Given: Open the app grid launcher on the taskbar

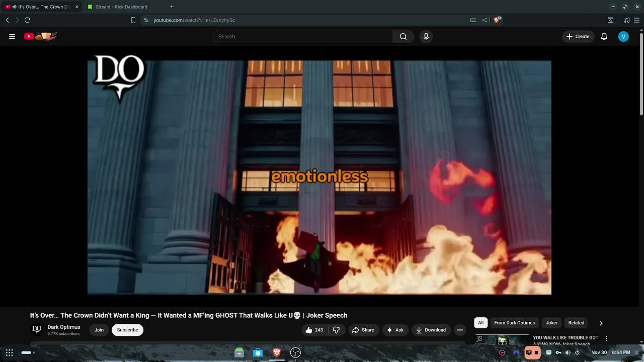Looking at the screenshot, I should coord(10,352).
